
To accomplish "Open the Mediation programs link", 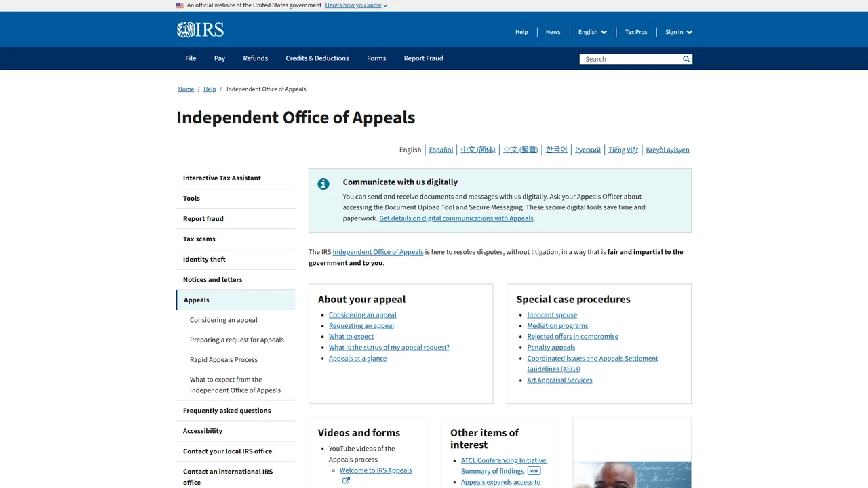I will (x=557, y=326).
